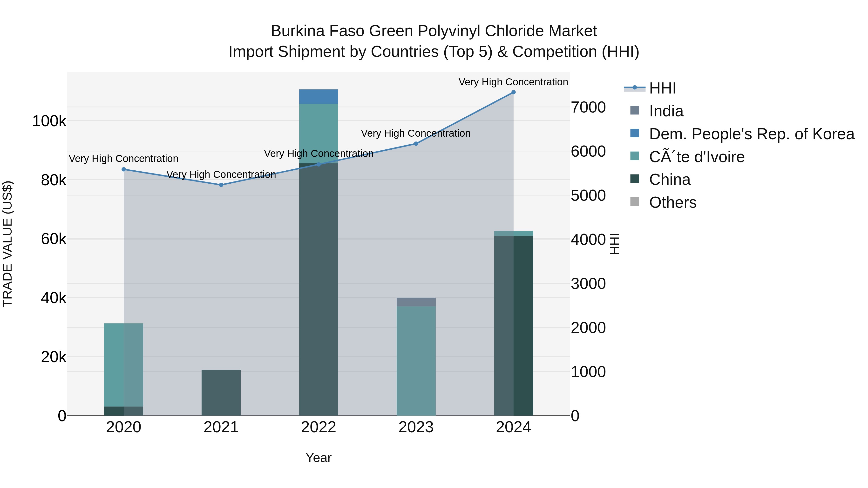Viewport: 868px width, 488px height.
Task: Click the 20k left axis tick
Action: tap(54, 357)
